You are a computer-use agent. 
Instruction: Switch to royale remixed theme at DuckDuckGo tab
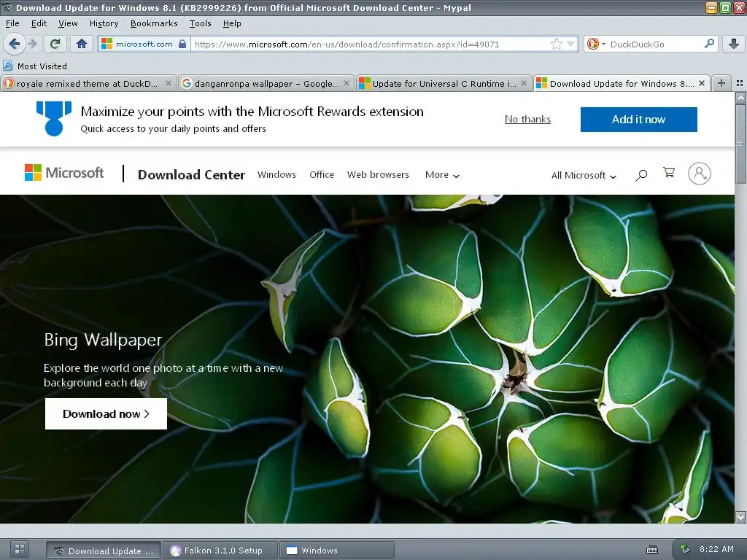(87, 84)
